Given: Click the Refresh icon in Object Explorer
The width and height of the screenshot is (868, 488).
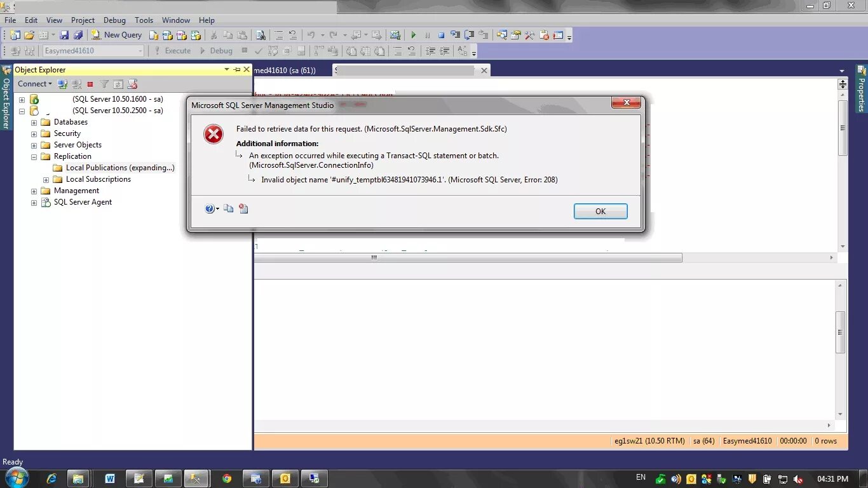Looking at the screenshot, I should point(118,84).
